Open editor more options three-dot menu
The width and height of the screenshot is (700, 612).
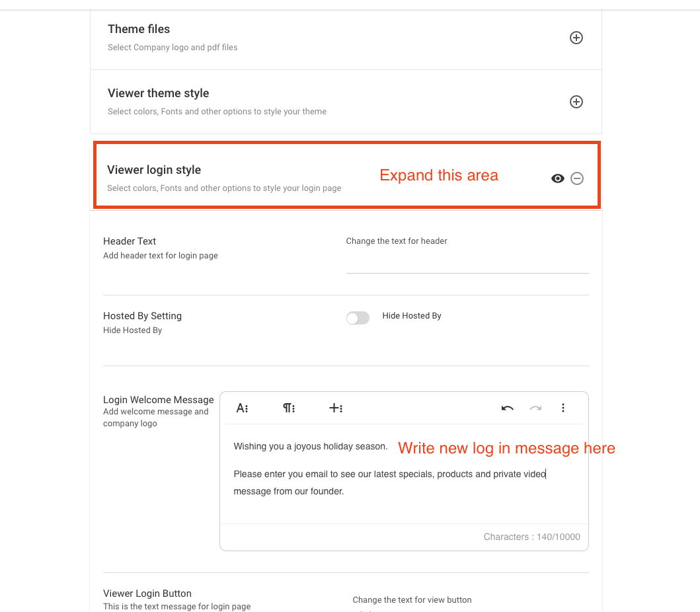pyautogui.click(x=563, y=408)
